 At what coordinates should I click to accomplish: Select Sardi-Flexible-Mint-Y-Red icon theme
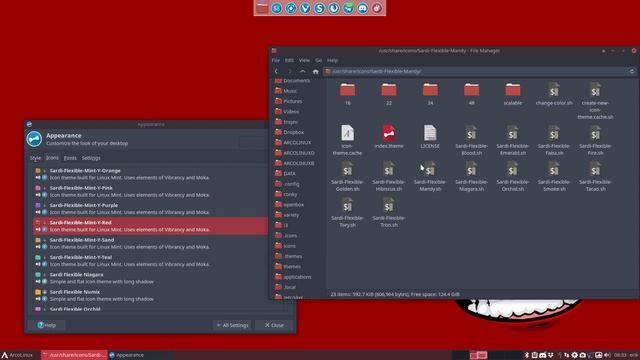[x=150, y=226]
